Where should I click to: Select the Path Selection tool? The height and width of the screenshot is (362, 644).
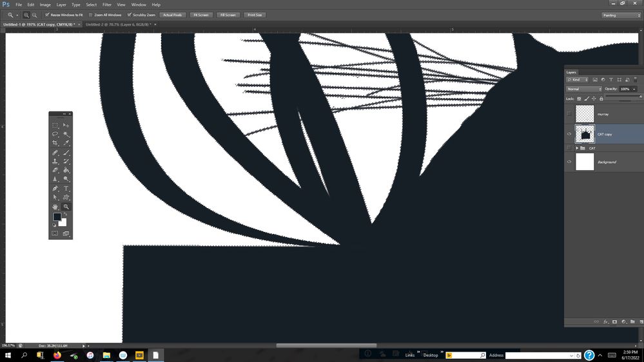click(x=55, y=197)
